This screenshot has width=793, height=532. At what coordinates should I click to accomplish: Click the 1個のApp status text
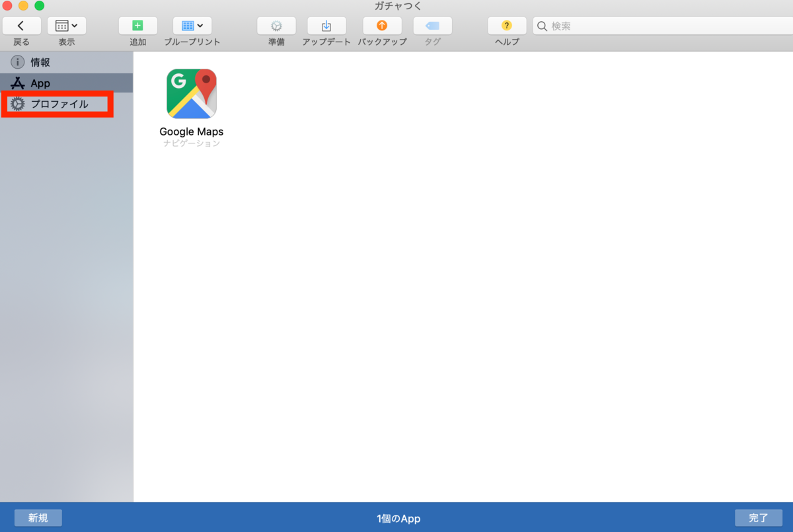[398, 518]
